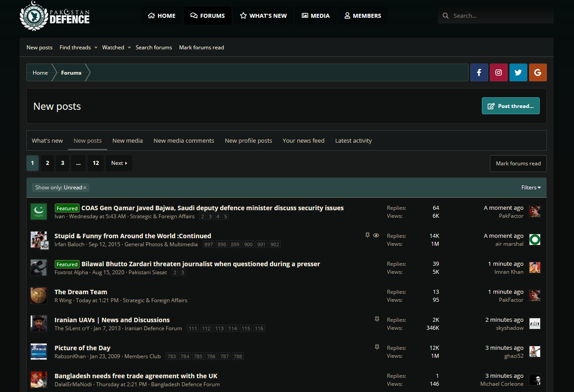Click the watched eye icon on Stupid & Funny thread
Screen dimensions: 574x392
pyautogui.click(x=376, y=236)
